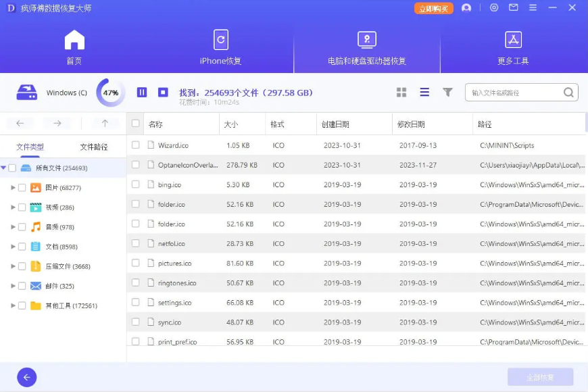Switch to list view
588x392 pixels.
(x=424, y=93)
